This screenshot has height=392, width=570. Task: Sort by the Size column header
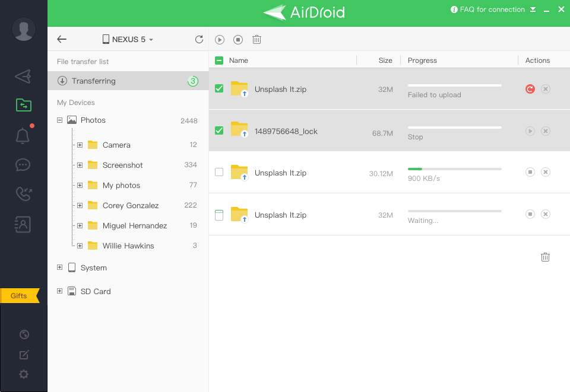coord(385,60)
